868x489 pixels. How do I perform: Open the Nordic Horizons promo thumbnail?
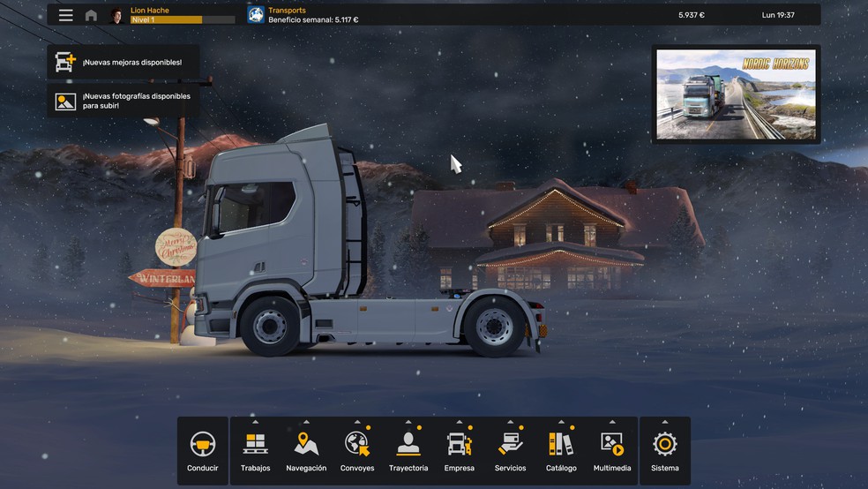click(x=736, y=94)
